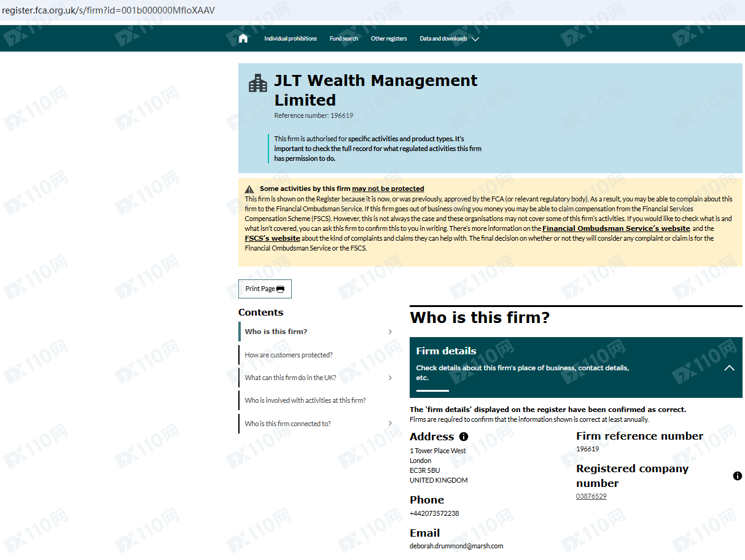Open registered company number 03876529 link
Image resolution: width=745 pixels, height=560 pixels.
pos(591,496)
